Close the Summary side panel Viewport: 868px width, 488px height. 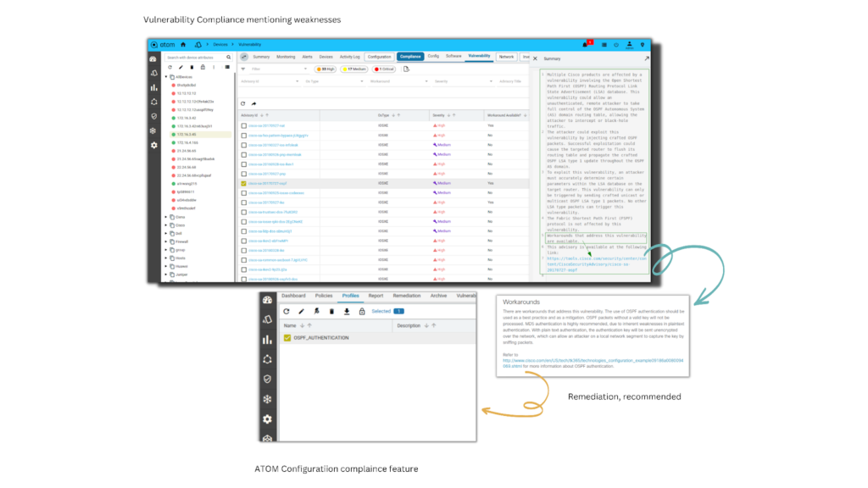[x=535, y=58]
